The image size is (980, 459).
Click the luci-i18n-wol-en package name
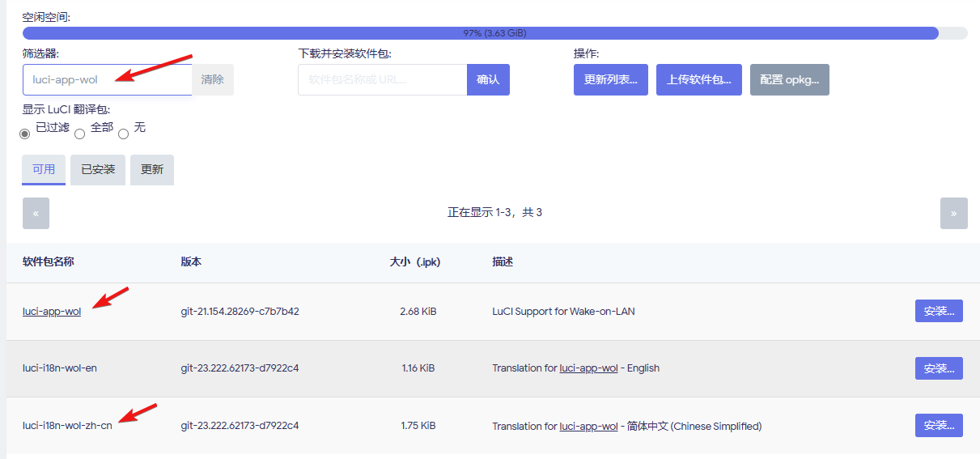click(x=60, y=368)
